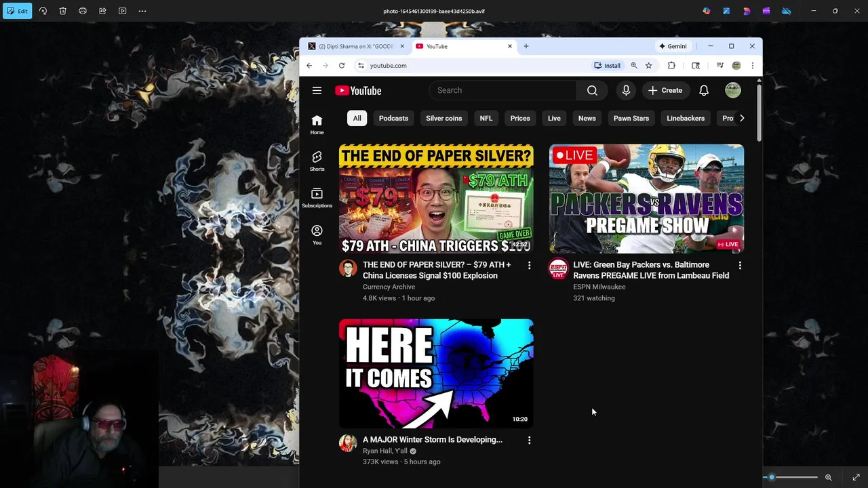Open the Chrome profile avatar
Screen dimensions: 868x488
pos(736,66)
